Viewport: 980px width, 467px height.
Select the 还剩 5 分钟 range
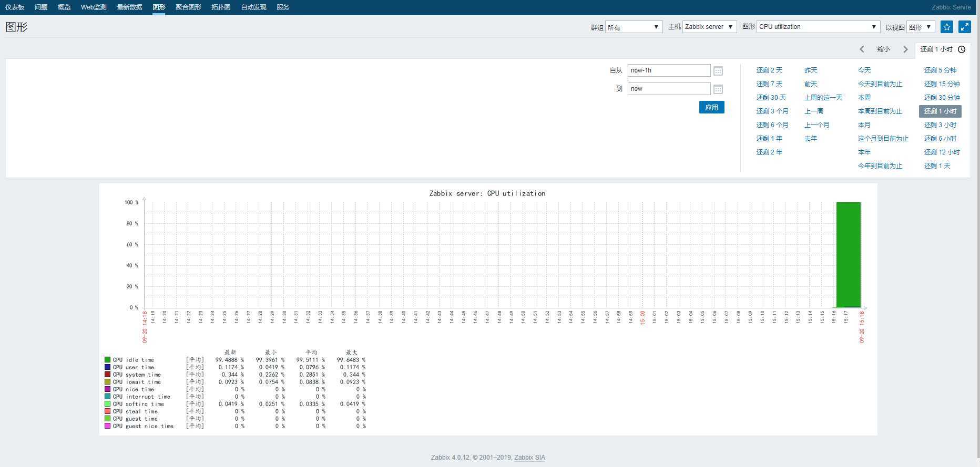pos(941,70)
